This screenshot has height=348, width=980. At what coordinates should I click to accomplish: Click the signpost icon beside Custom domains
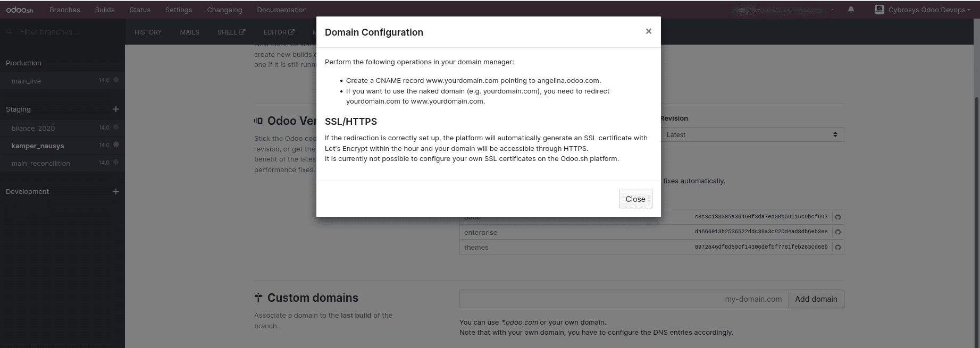pyautogui.click(x=258, y=298)
